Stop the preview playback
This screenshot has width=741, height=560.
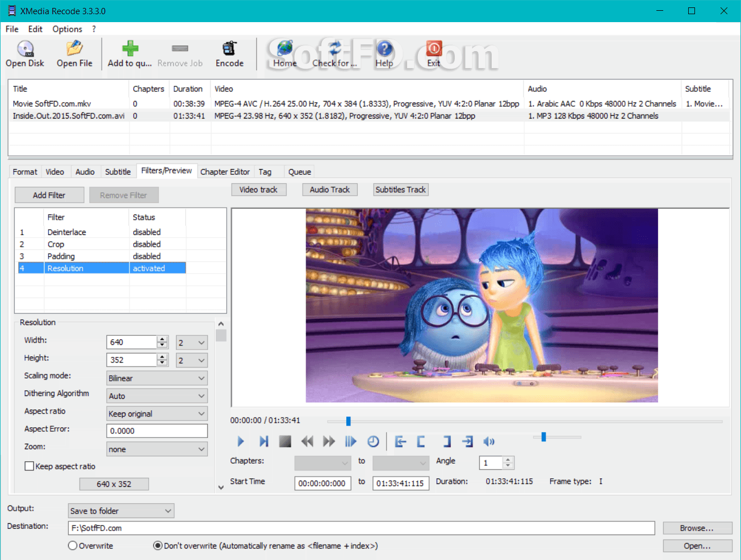(285, 441)
